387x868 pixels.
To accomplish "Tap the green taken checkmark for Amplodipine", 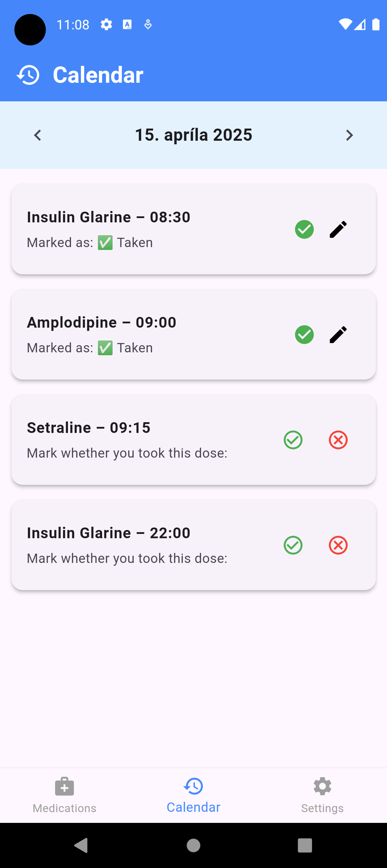I will tap(304, 335).
